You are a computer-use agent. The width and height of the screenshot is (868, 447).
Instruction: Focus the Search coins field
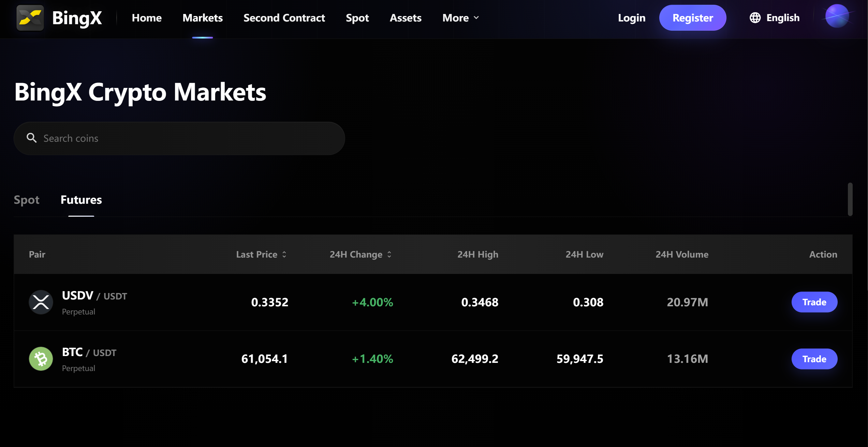[179, 138]
